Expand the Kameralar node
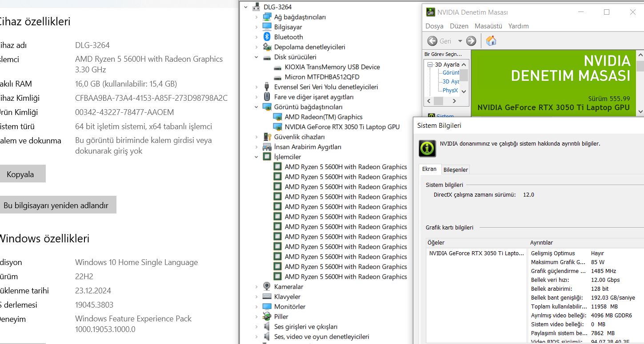This screenshot has height=344, width=644. 256,287
